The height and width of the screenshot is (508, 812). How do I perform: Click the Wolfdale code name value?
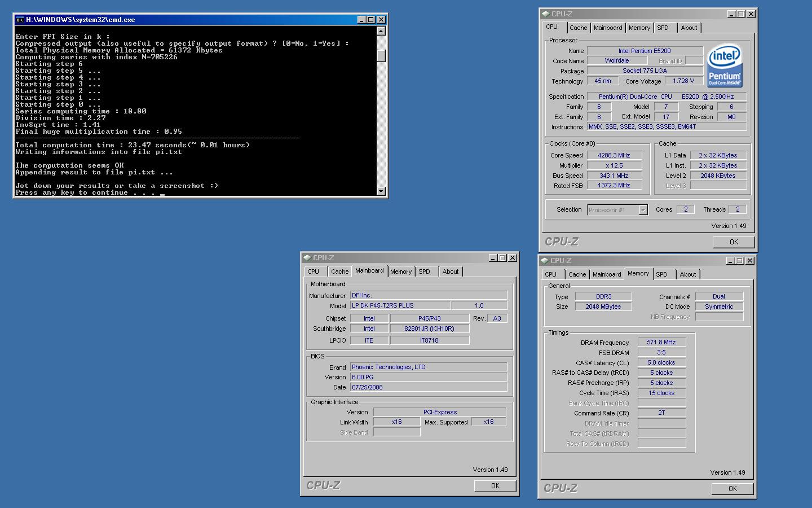coord(617,61)
